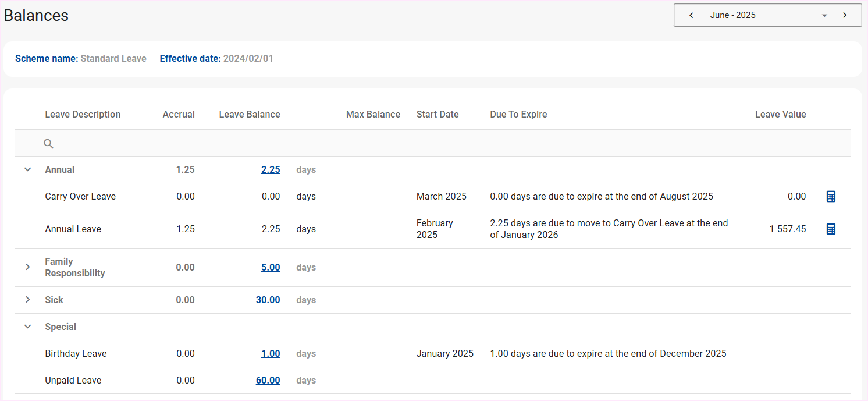This screenshot has height=401, width=868.
Task: Click the search magnifier icon in filter row
Action: click(49, 144)
